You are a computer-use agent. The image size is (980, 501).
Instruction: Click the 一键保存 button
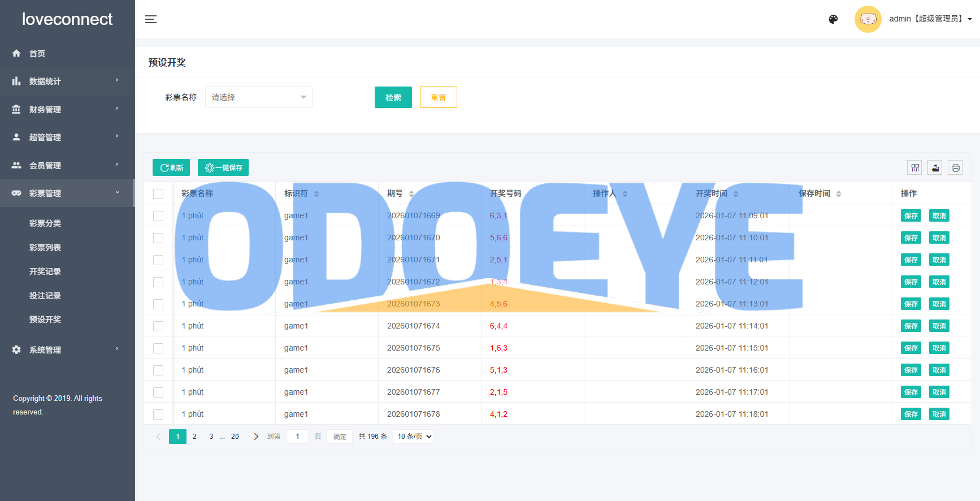223,167
